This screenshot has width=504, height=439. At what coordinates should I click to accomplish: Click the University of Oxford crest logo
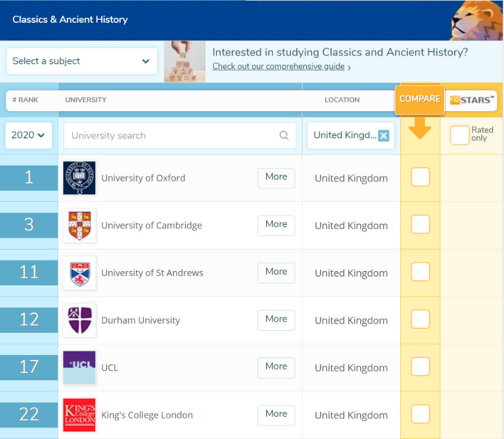(x=80, y=178)
